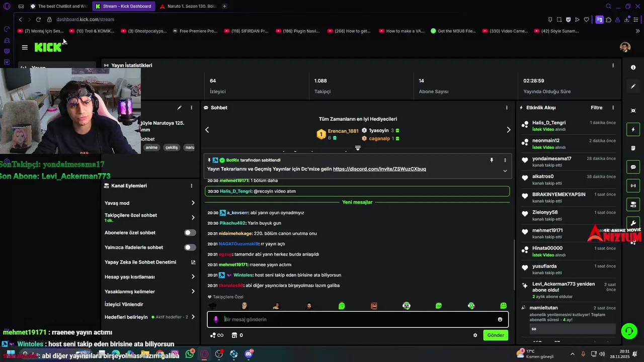Open chat settings gear icon
Viewport: 644px width, 362px height.
(x=475, y=335)
